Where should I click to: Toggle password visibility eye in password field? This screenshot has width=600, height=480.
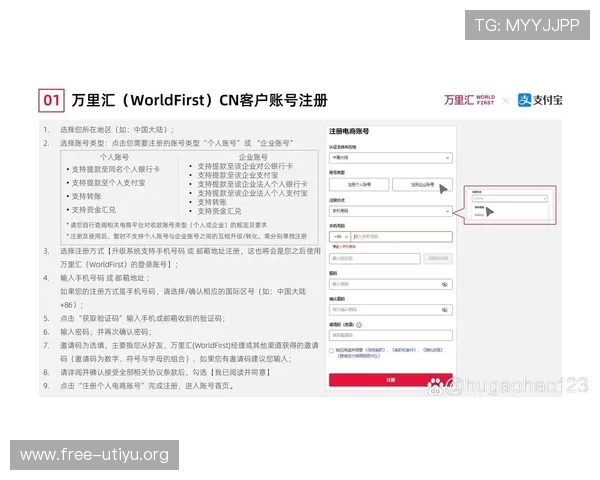[445, 284]
